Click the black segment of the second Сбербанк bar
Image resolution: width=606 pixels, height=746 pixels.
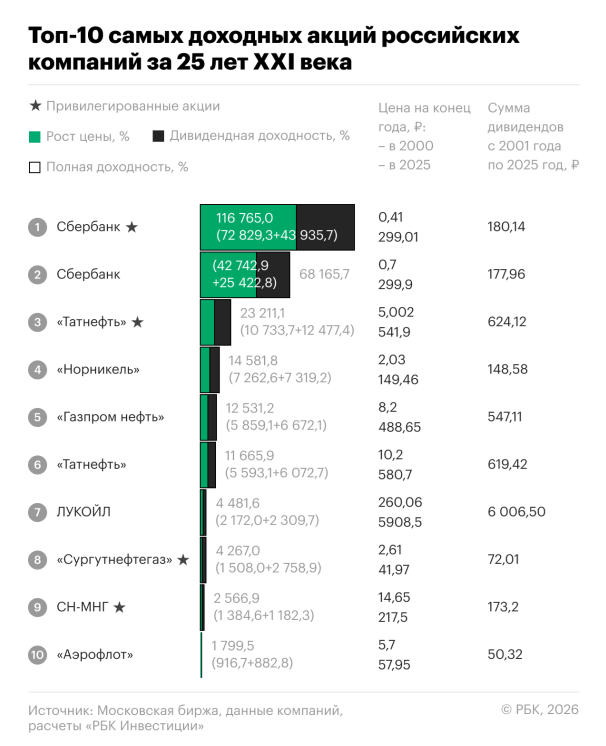tap(278, 274)
